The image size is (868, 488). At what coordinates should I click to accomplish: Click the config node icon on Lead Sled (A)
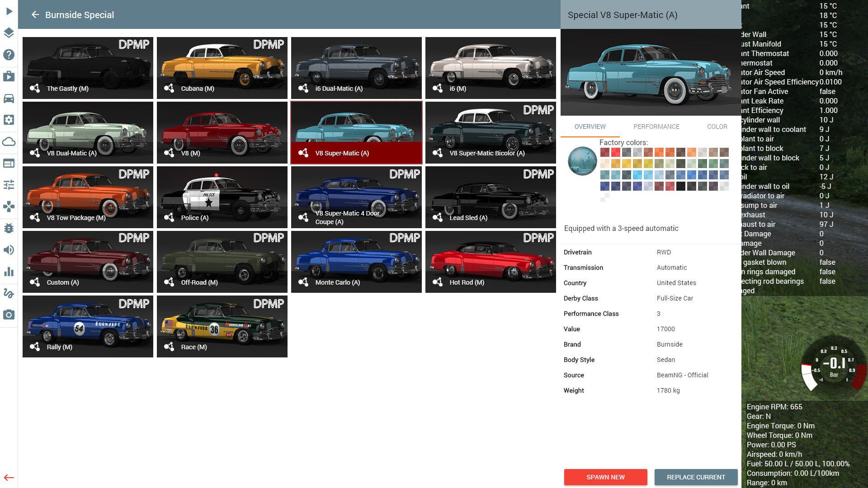[x=438, y=217]
